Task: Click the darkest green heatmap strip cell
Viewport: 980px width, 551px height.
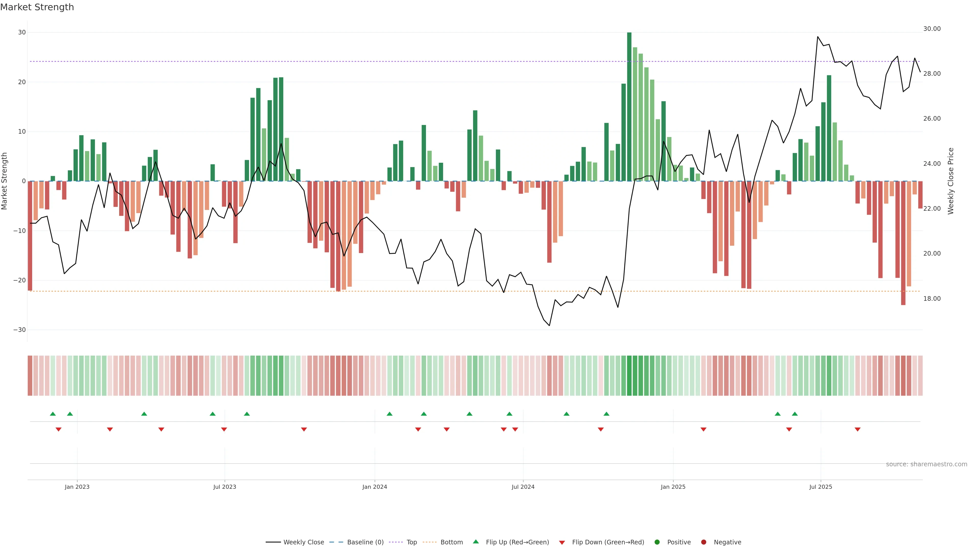Action: click(x=629, y=376)
